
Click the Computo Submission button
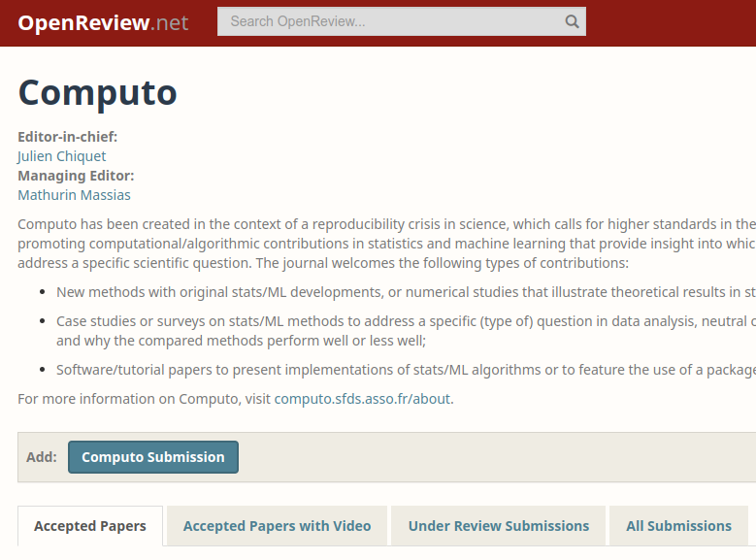[x=152, y=457]
